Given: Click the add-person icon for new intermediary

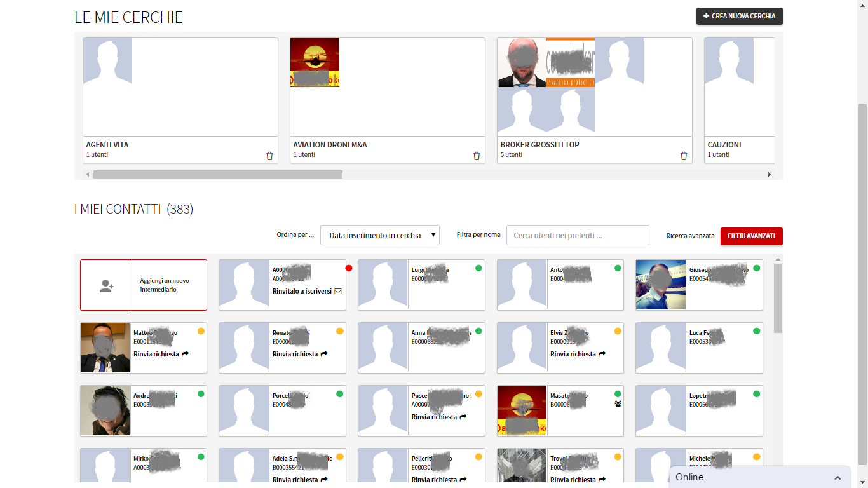Looking at the screenshot, I should (106, 286).
